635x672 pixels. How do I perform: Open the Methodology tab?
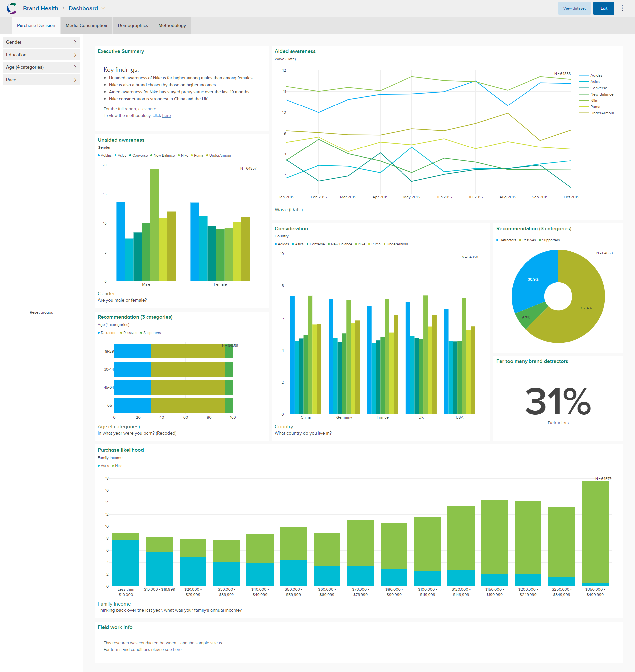click(x=172, y=25)
